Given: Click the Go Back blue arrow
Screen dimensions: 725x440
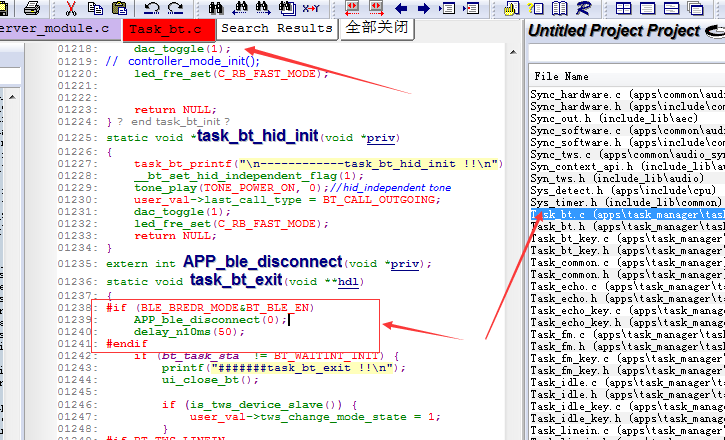Looking at the screenshot, I should point(400,7).
